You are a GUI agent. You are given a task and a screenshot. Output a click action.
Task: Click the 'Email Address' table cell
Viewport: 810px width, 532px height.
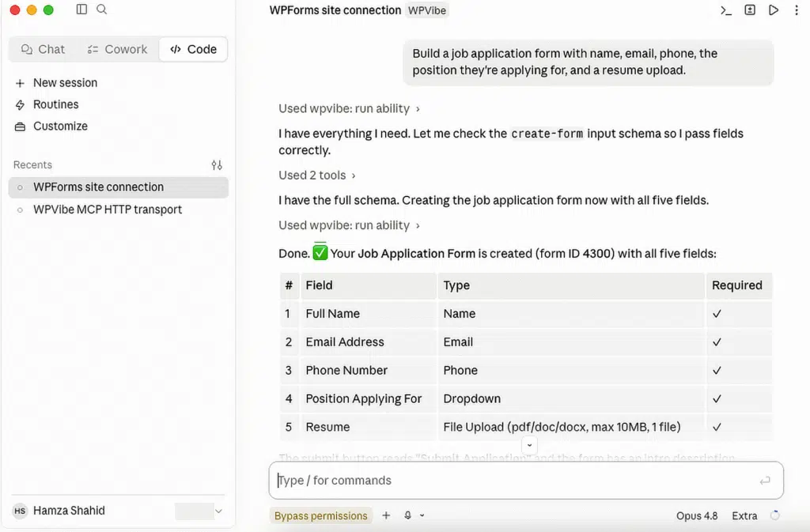click(x=369, y=342)
